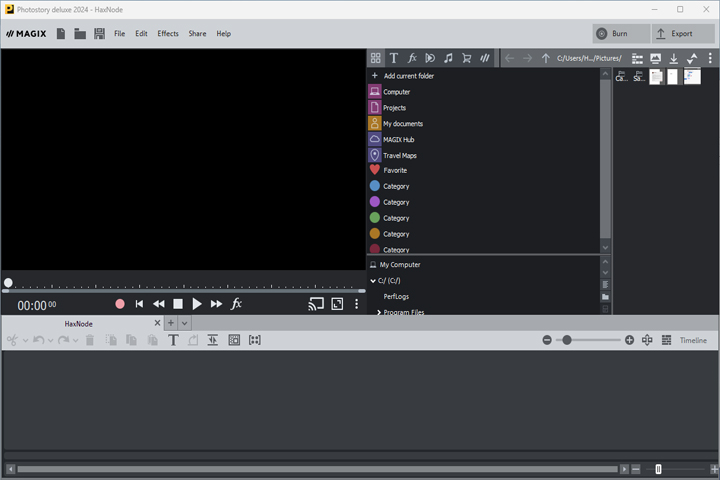Open the MAGIX slashes tab in Media Pool
This screenshot has width=720, height=480.
click(485, 58)
